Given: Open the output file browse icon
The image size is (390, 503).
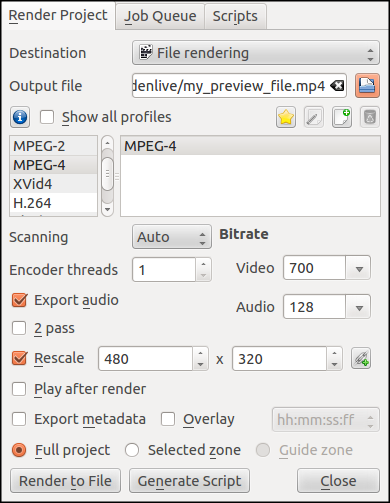Looking at the screenshot, I should pos(367,86).
